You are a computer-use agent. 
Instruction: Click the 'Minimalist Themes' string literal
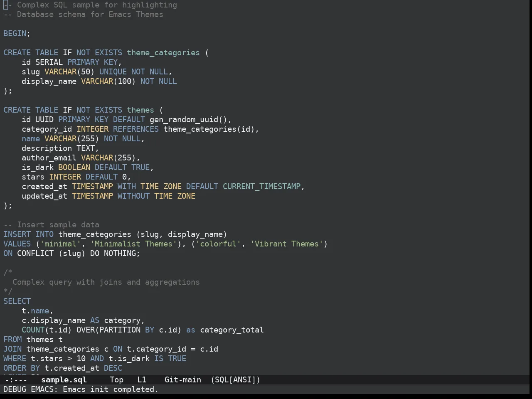coord(133,244)
